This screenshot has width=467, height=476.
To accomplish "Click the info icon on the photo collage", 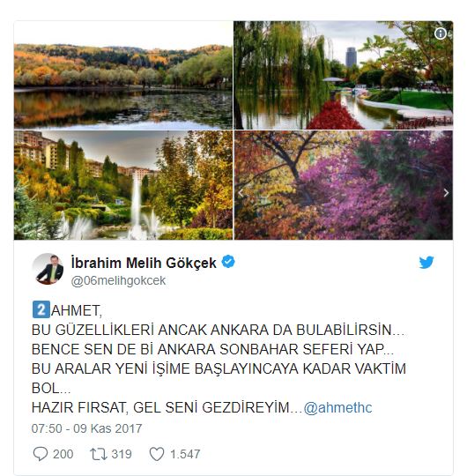I will (x=441, y=33).
